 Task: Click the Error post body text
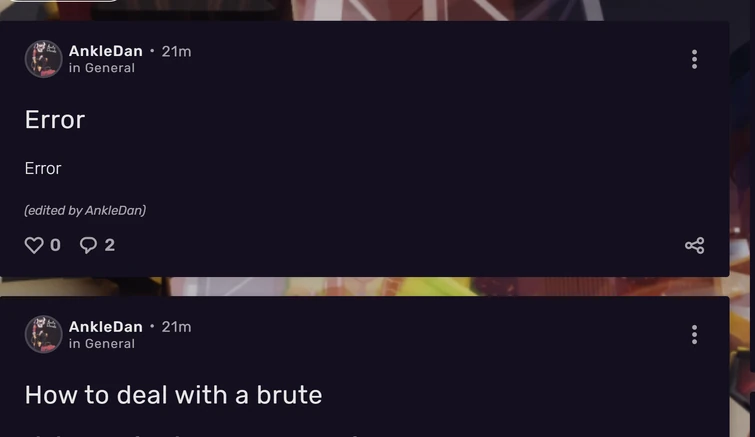coord(43,168)
